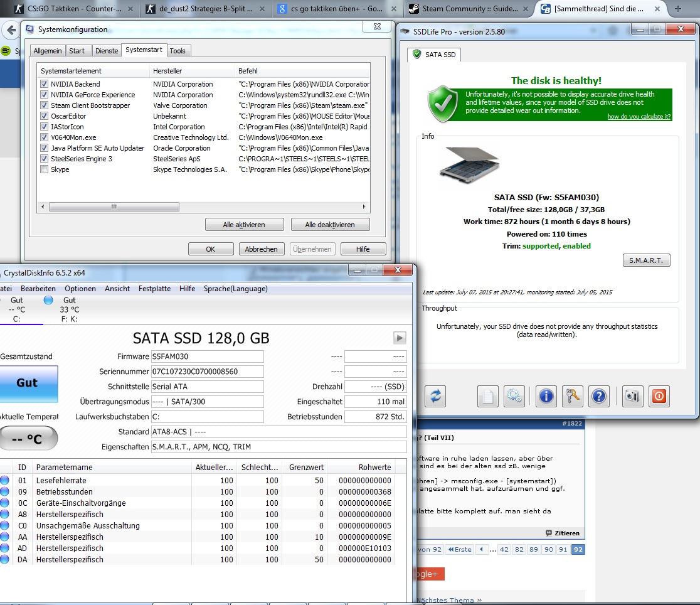Switch to the Dienste tab
The width and height of the screenshot is (700, 605).
click(x=107, y=50)
